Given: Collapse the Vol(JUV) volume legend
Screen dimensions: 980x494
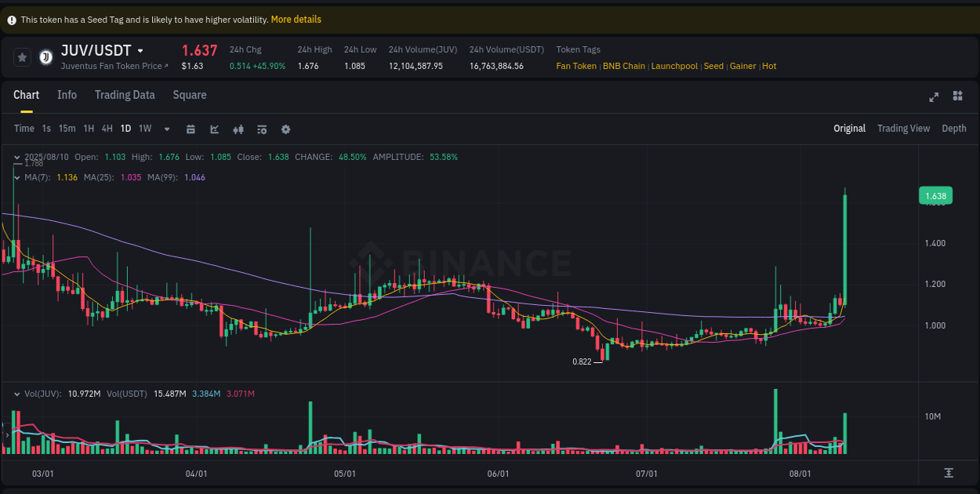Looking at the screenshot, I should point(17,394).
